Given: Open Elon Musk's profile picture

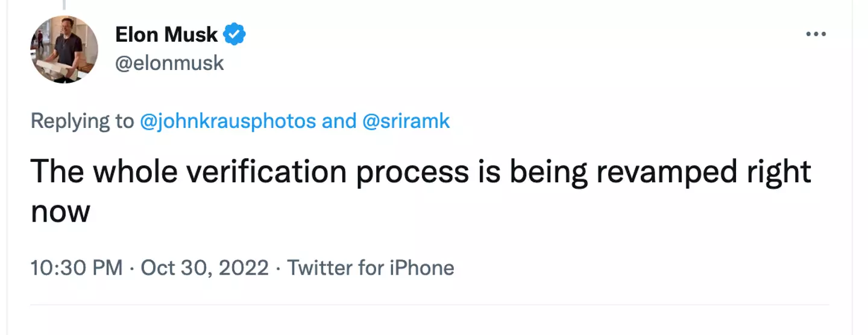Looking at the screenshot, I should pyautogui.click(x=64, y=49).
